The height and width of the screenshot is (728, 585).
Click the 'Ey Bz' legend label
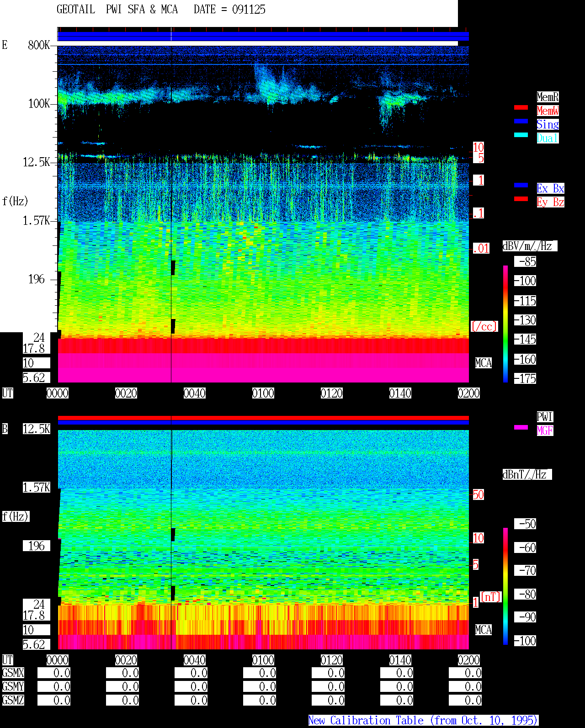pos(550,202)
